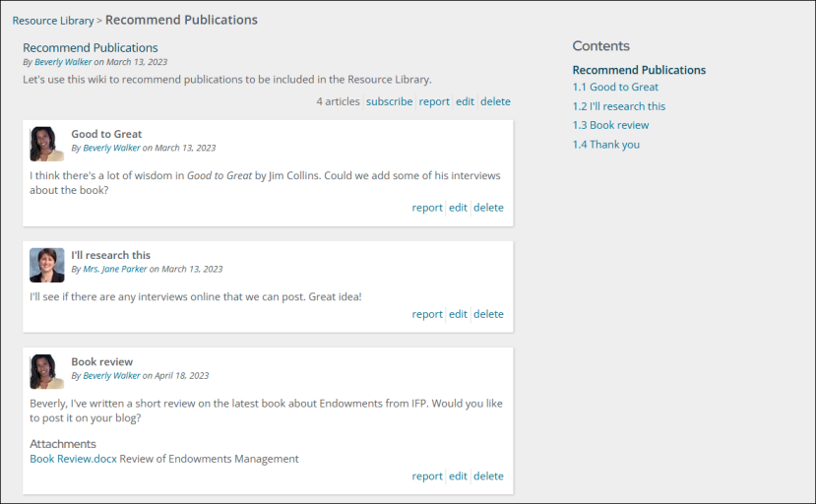Click the Attachments heading in Book review
Screen dimensions: 816x504
(x=63, y=444)
